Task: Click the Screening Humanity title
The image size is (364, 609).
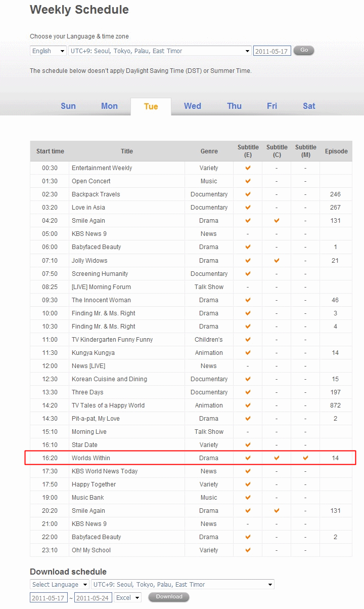Action: click(x=100, y=274)
